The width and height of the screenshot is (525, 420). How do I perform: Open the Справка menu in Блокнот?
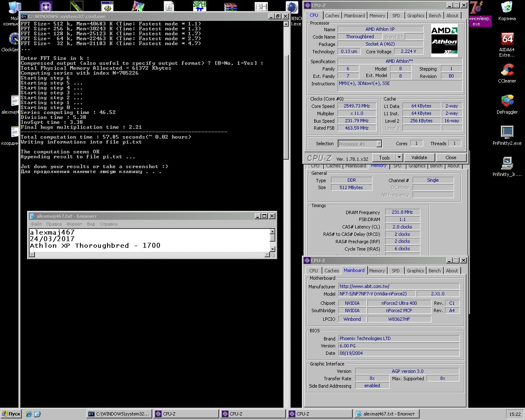[x=109, y=224]
